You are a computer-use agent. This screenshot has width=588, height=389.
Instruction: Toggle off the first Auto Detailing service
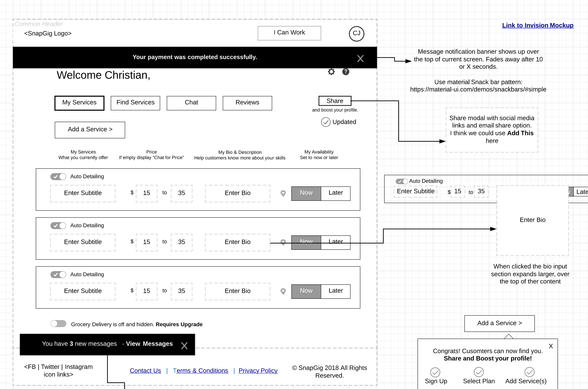[58, 177]
